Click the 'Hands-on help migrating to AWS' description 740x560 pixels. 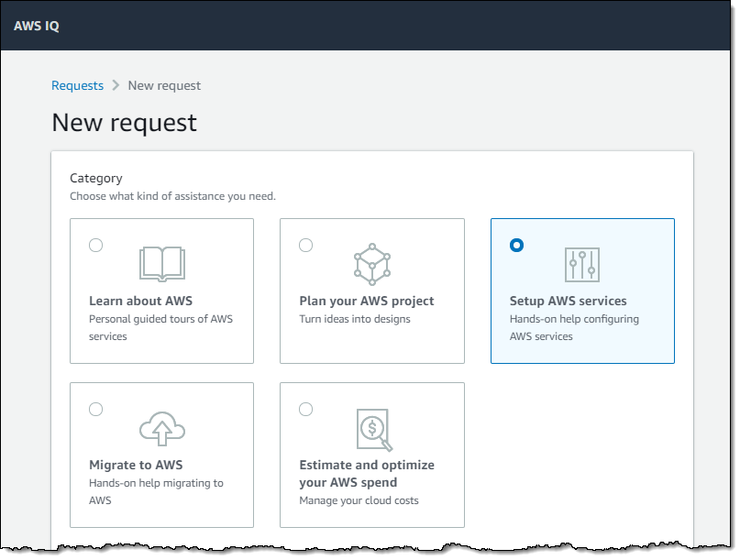(156, 491)
